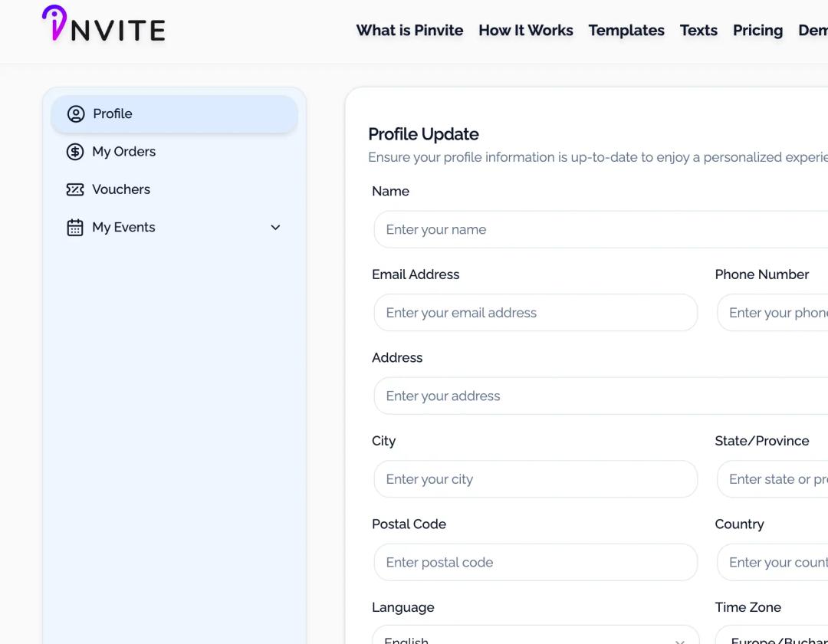Image resolution: width=828 pixels, height=644 pixels.
Task: Open the Language dropdown
Action: tap(535, 635)
